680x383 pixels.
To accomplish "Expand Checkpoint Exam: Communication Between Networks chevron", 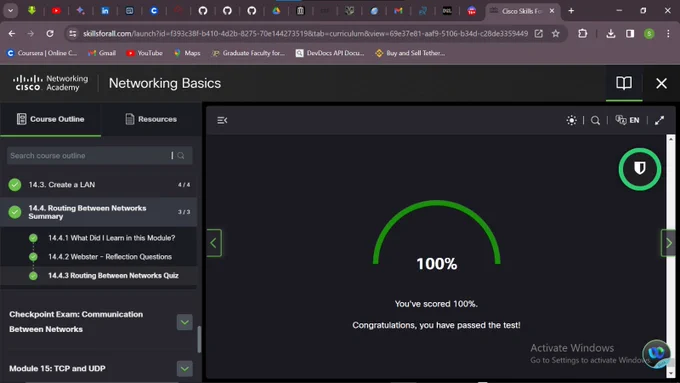I will [184, 322].
